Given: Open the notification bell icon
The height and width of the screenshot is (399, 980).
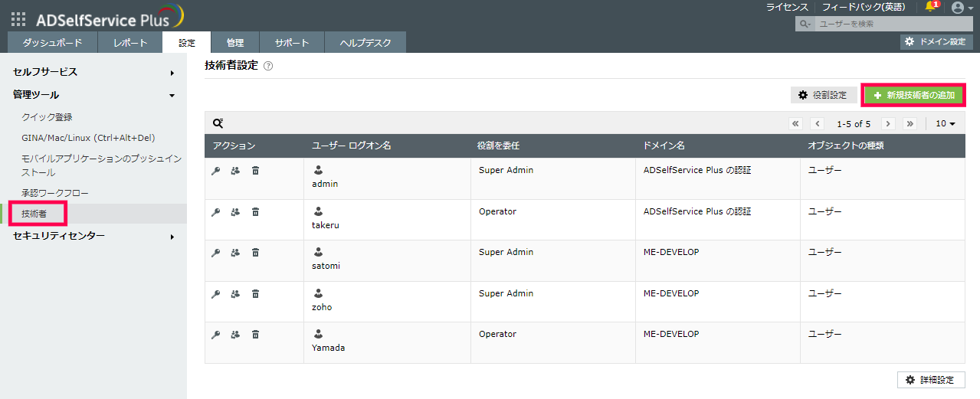Looking at the screenshot, I should (x=931, y=7).
